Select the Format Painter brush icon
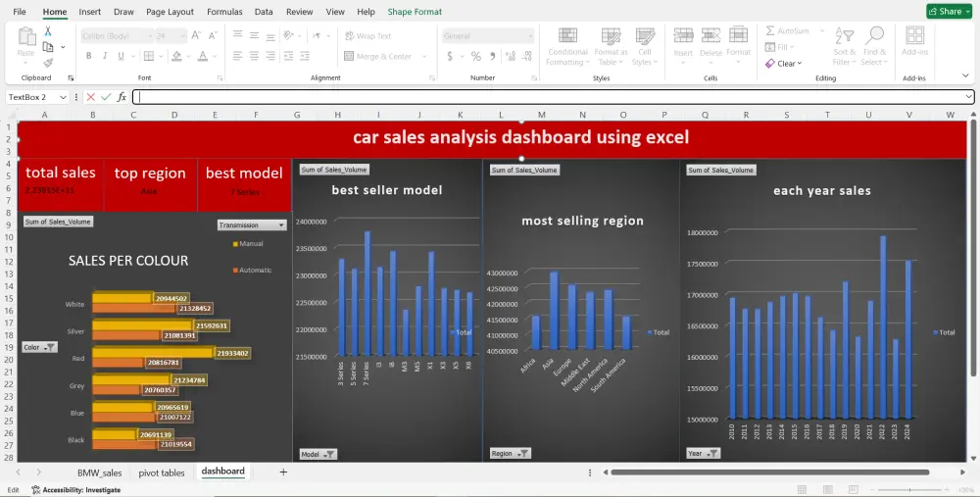 [x=48, y=63]
